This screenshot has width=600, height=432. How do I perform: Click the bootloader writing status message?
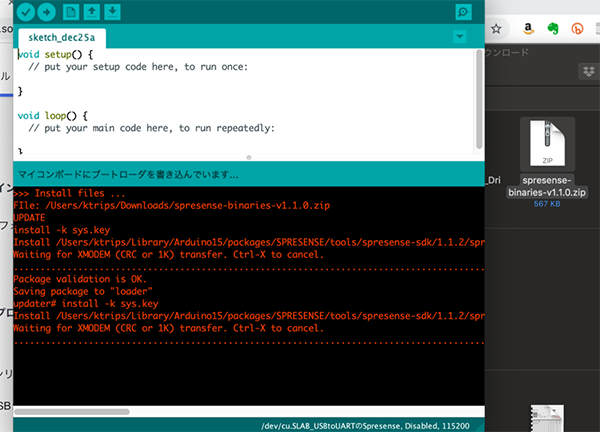point(128,175)
